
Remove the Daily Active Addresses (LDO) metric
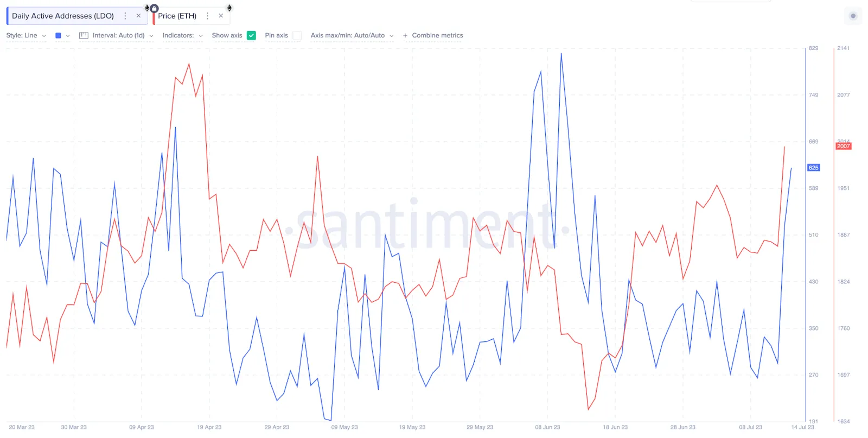(138, 16)
